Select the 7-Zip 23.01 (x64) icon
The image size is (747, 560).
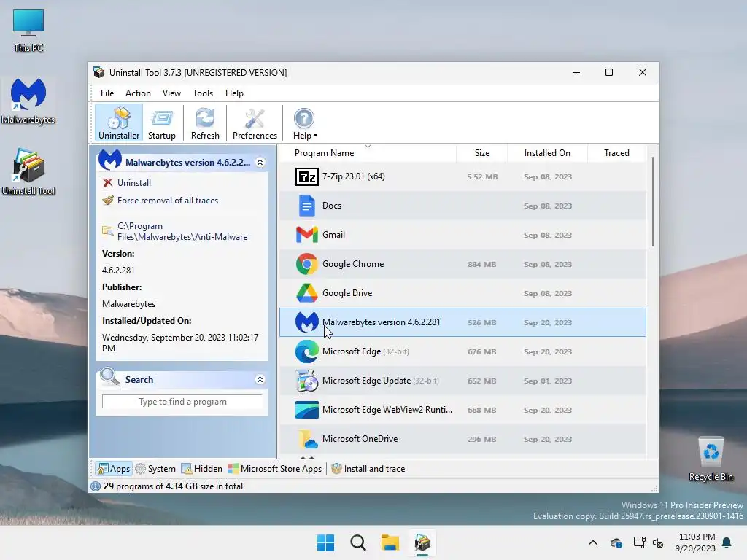307,176
